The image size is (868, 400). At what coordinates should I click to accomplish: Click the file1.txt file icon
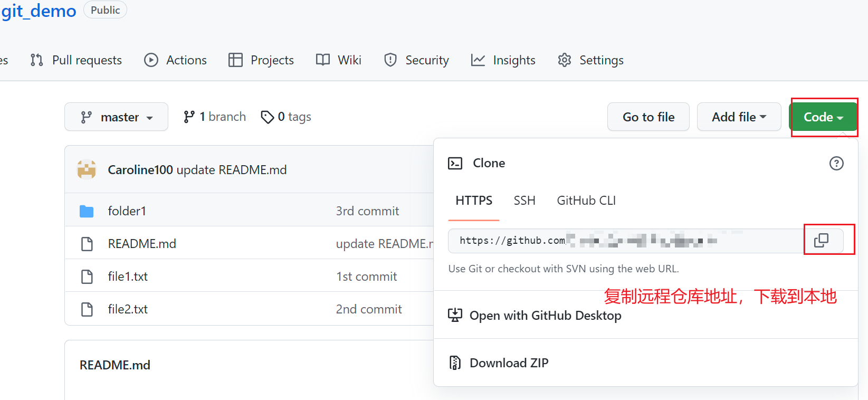87,277
